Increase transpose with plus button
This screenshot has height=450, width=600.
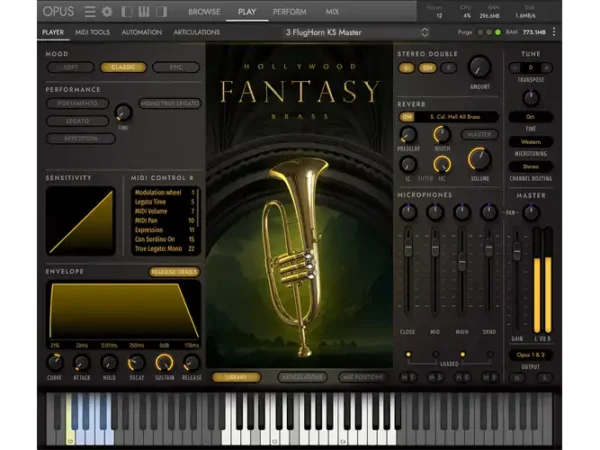(x=546, y=68)
